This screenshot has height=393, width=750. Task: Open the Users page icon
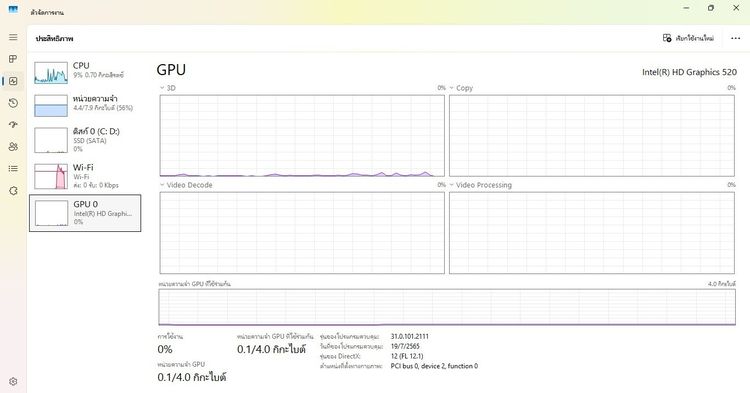[x=13, y=147]
